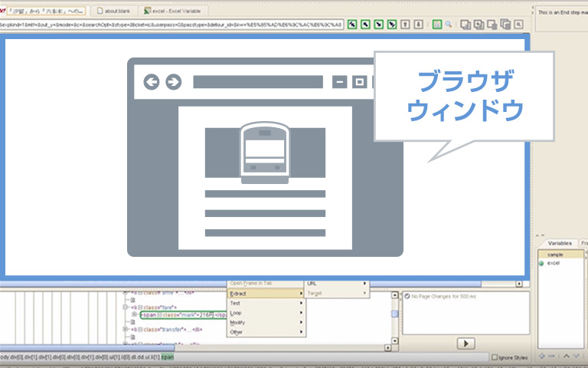This screenshot has width=588, height=368.
Task: Switch to the about:blank tab
Action: point(113,11)
